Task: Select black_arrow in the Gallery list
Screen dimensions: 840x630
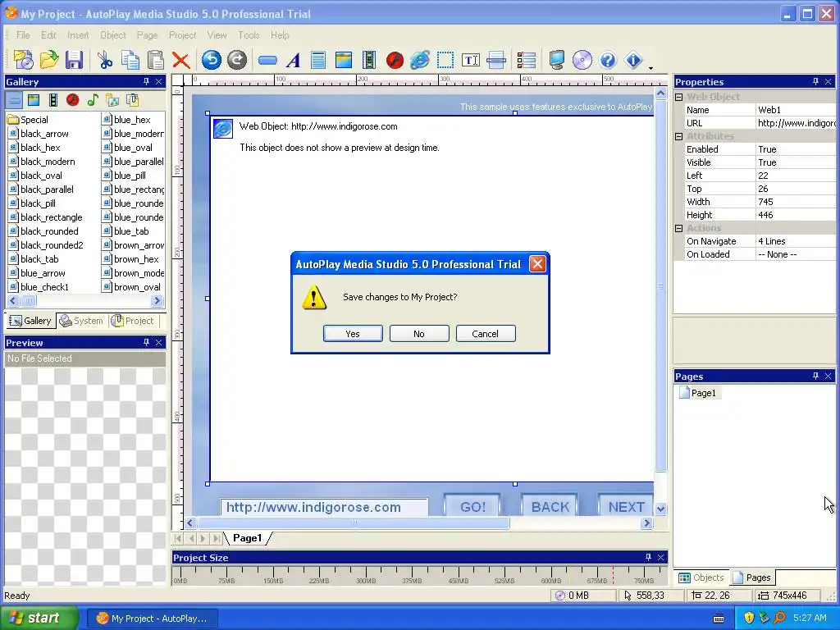Action: [39, 134]
